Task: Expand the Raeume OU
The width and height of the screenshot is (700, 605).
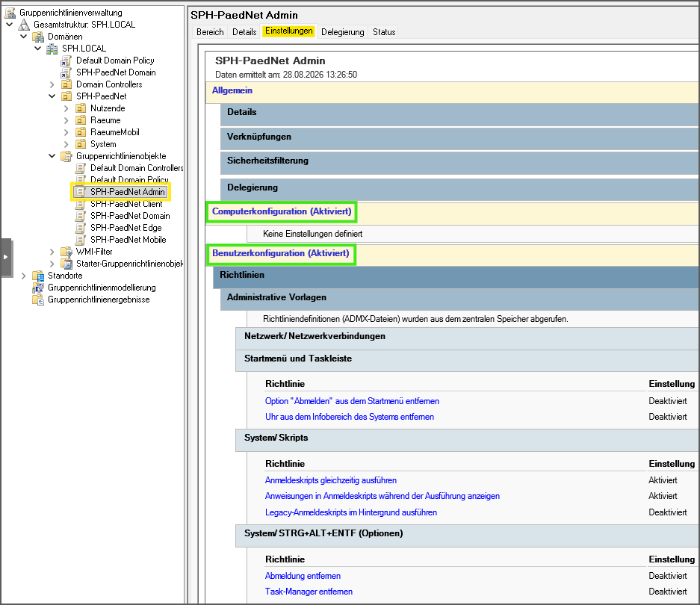Action: 66,120
